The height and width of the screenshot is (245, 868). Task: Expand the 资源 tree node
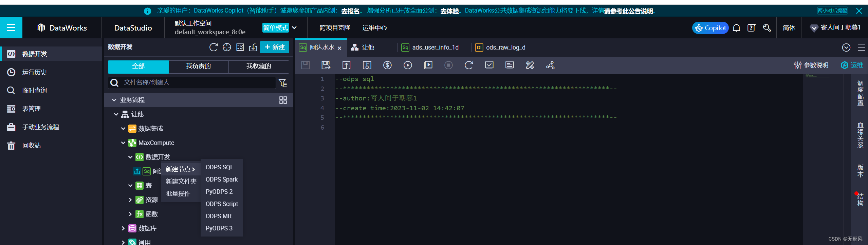click(130, 200)
